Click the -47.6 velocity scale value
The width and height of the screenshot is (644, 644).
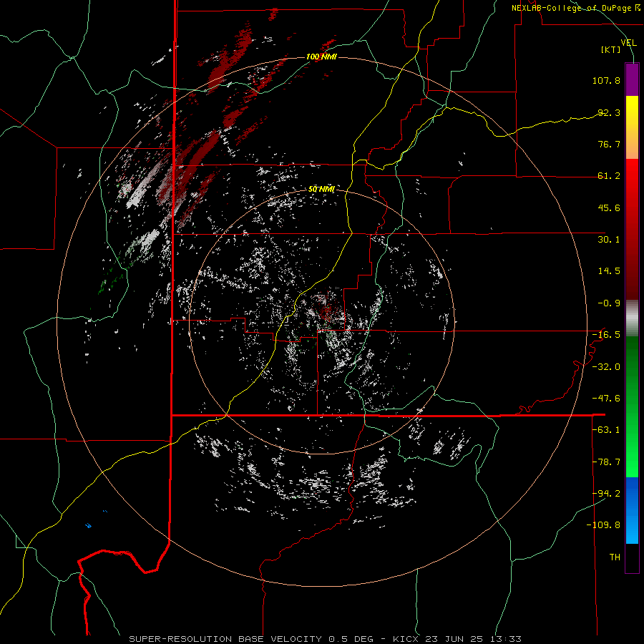[x=606, y=399]
